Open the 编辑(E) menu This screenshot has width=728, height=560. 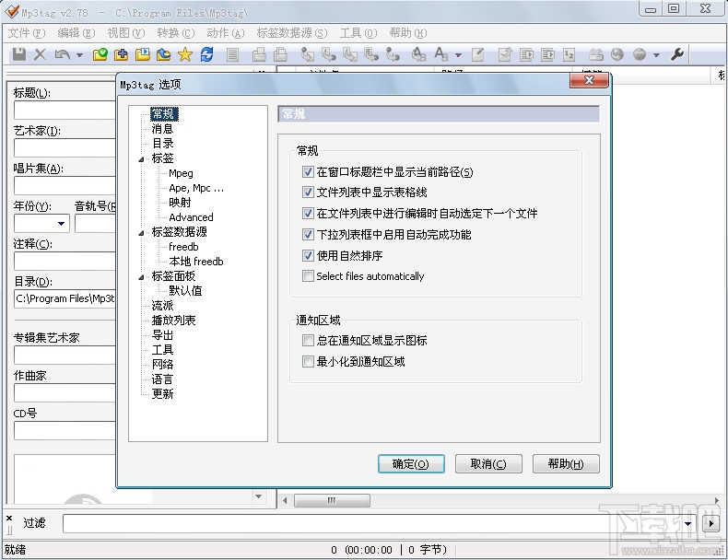point(76,33)
